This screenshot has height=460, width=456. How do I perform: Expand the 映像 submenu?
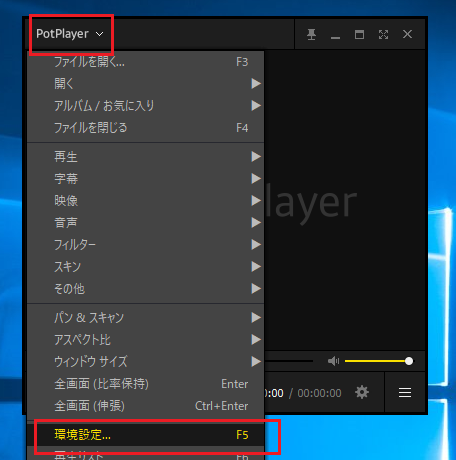coord(146,201)
